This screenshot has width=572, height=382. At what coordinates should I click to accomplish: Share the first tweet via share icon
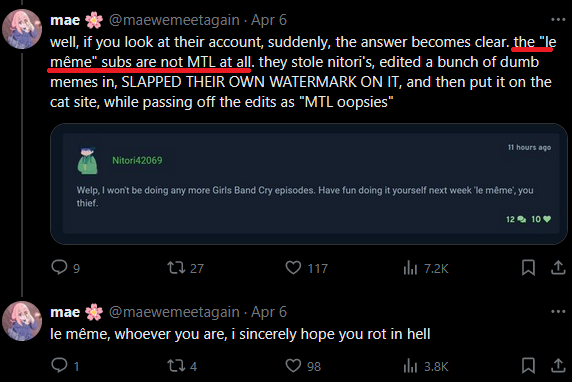(558, 268)
